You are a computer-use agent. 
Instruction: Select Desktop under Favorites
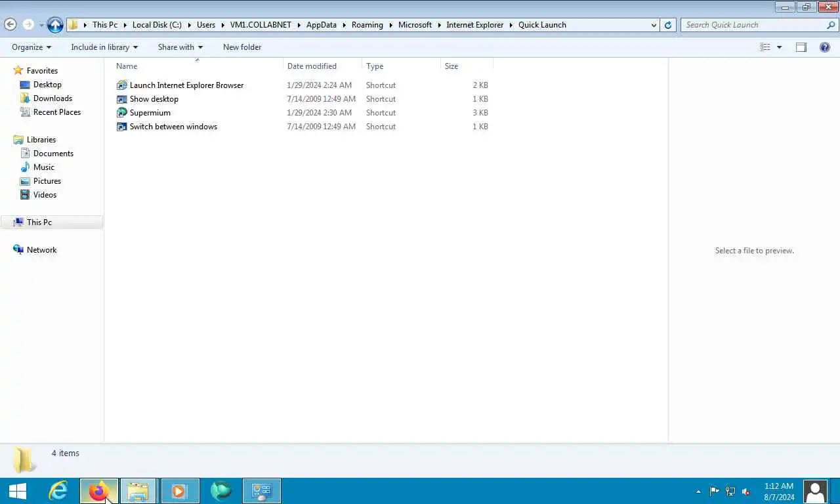tap(47, 85)
